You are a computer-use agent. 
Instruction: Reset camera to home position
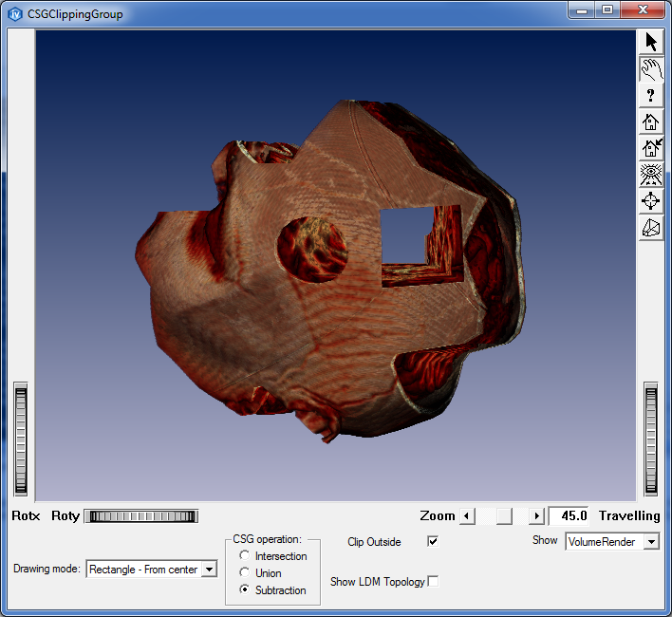pos(650,122)
